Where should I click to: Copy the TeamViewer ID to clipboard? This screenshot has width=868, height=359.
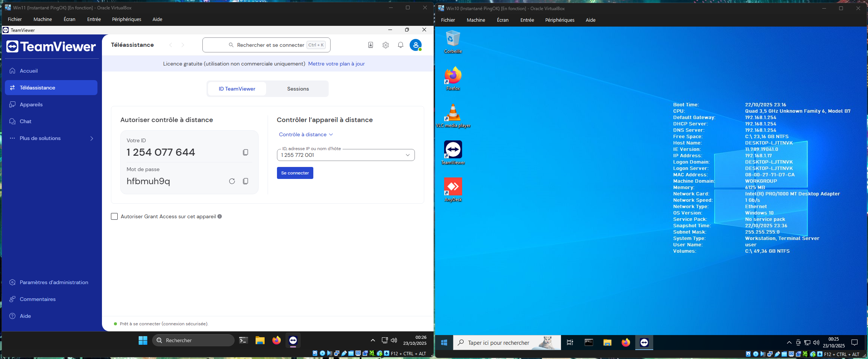245,152
